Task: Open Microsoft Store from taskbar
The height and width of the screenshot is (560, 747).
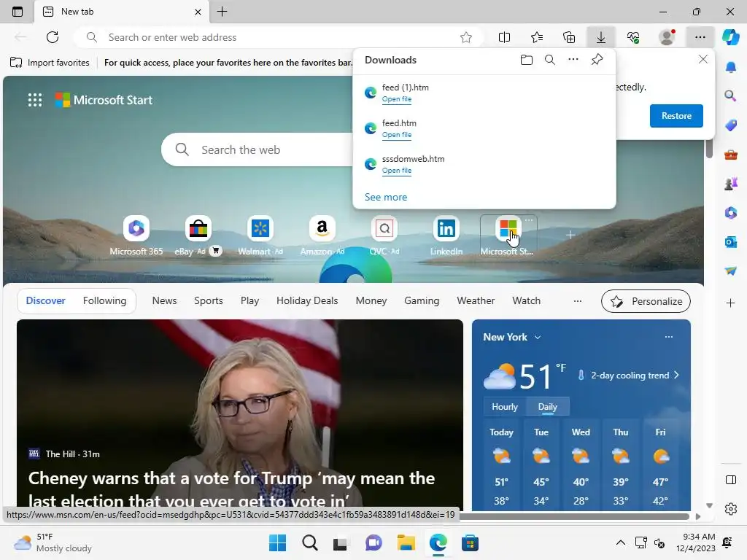Action: pyautogui.click(x=470, y=542)
